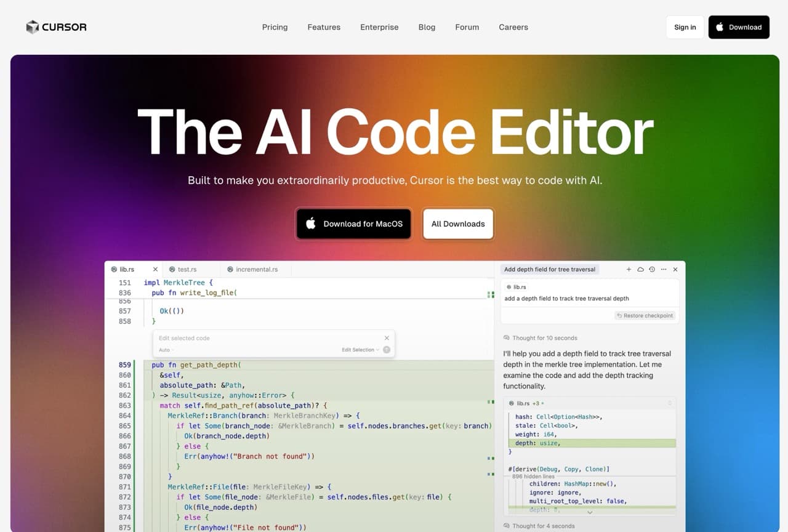The width and height of the screenshot is (788, 532).
Task: Open the Forum link
Action: (467, 27)
